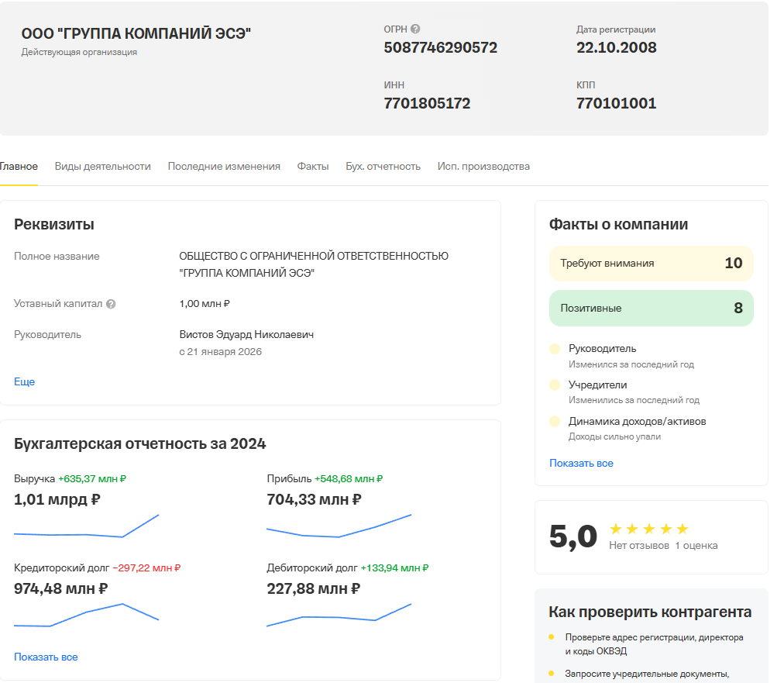Open the Требуют внимания facts badge
784x683 pixels.
click(x=651, y=264)
